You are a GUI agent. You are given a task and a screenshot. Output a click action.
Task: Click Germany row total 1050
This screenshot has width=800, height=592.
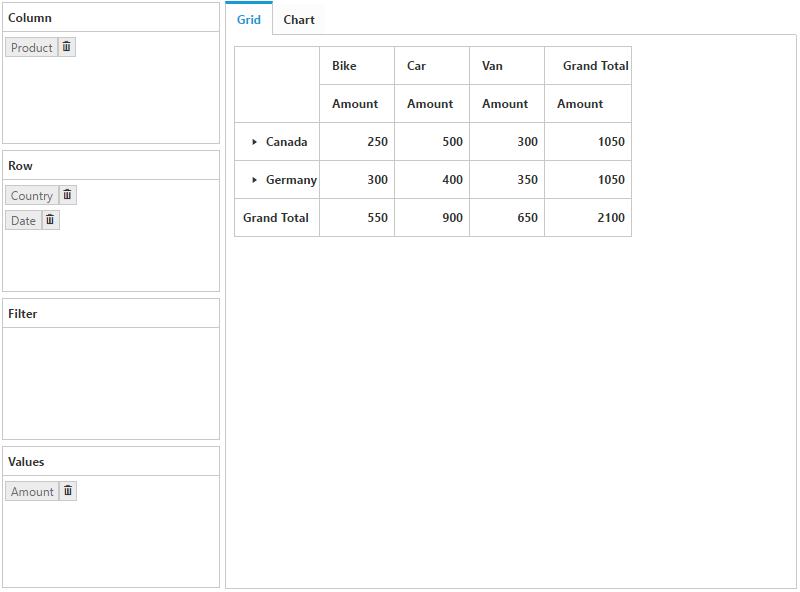588,180
